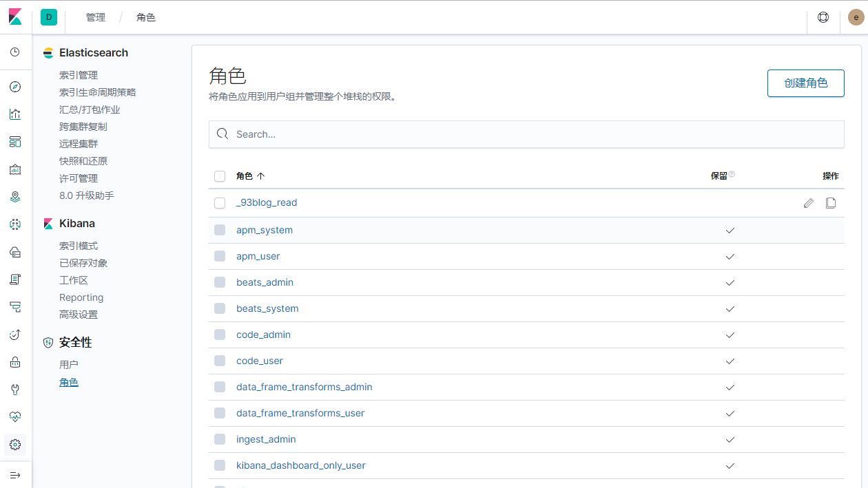Open the _93blog_read role link
Image resolution: width=868 pixels, height=488 pixels.
pyautogui.click(x=267, y=203)
